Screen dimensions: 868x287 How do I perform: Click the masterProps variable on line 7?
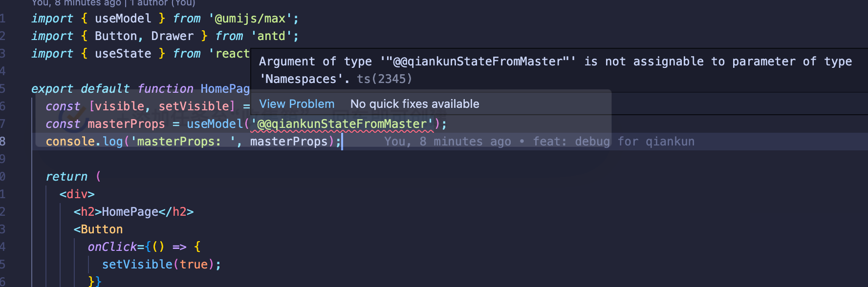click(x=127, y=123)
